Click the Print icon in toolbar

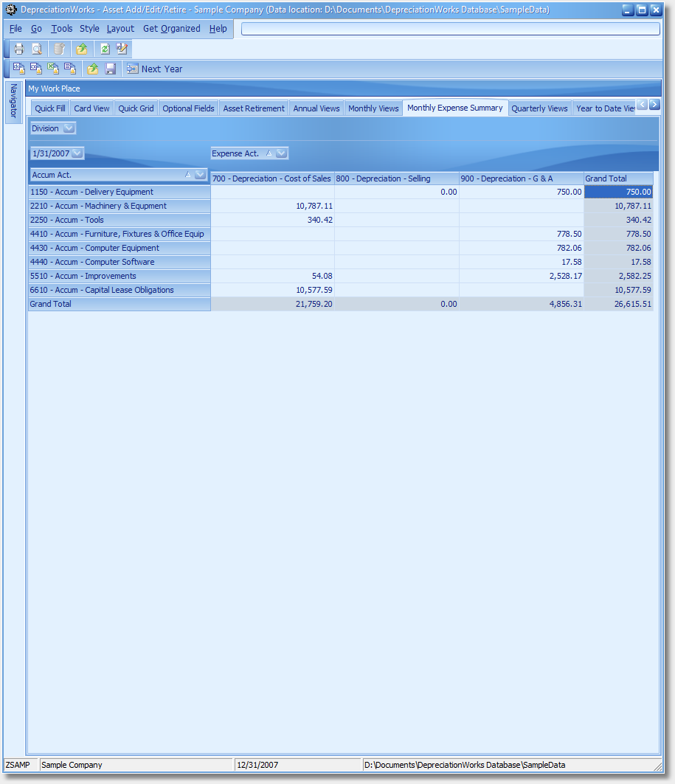pos(19,49)
